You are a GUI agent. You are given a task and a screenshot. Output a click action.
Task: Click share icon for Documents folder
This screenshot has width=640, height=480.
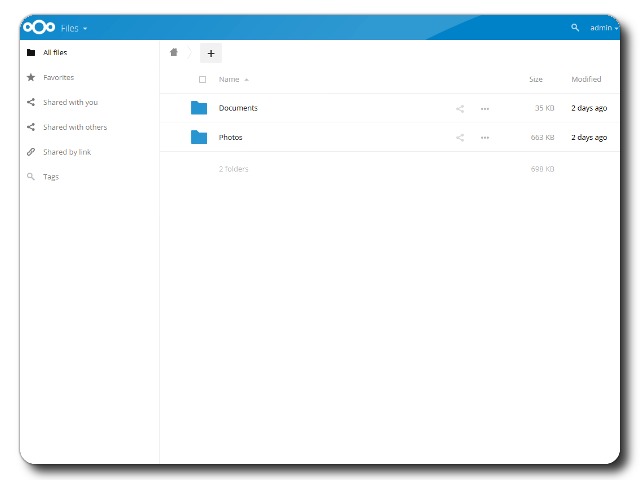pos(460,108)
